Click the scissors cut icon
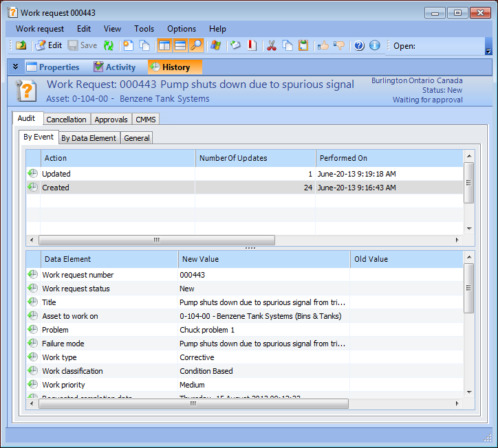The width and height of the screenshot is (498, 448). point(271,45)
